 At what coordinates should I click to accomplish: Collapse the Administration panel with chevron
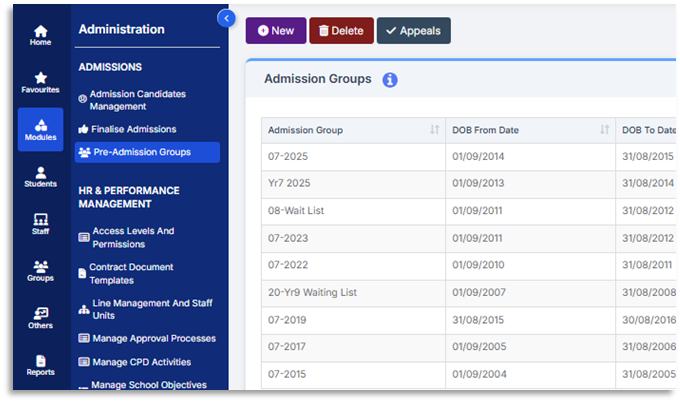tap(226, 18)
